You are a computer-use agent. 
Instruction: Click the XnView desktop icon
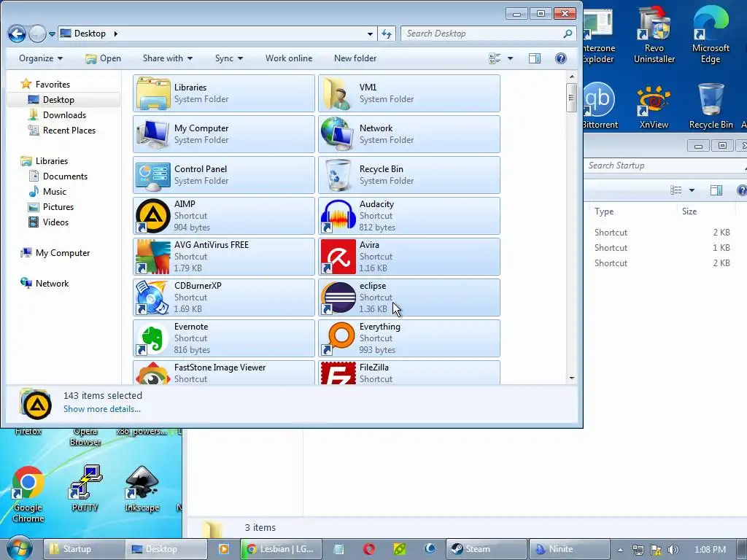[654, 107]
